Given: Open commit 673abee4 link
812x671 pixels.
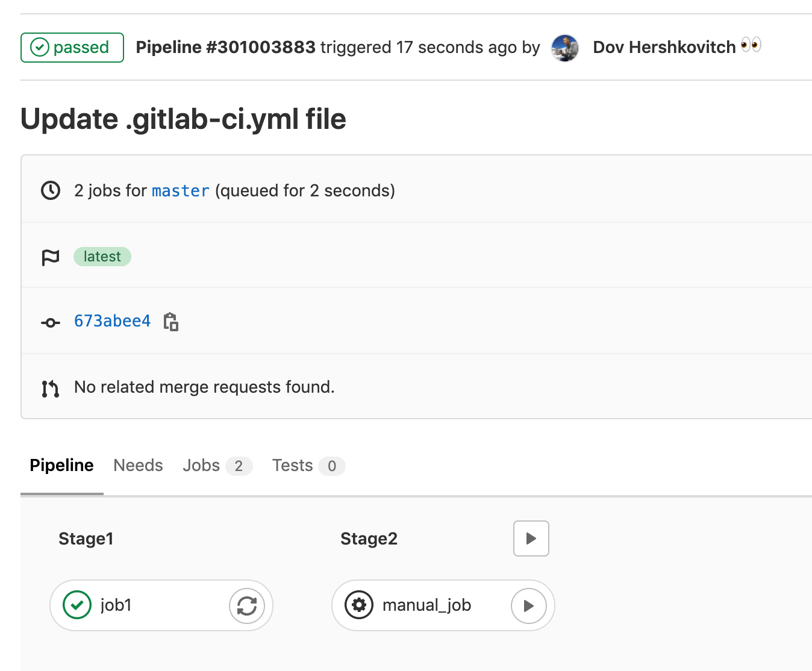Looking at the screenshot, I should coord(113,321).
